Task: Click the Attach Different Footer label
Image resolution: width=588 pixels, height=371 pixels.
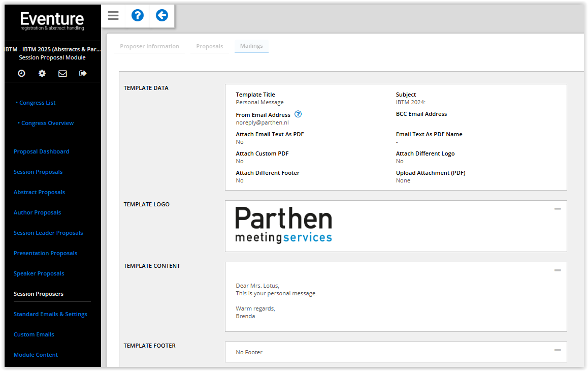Action: 268,173
